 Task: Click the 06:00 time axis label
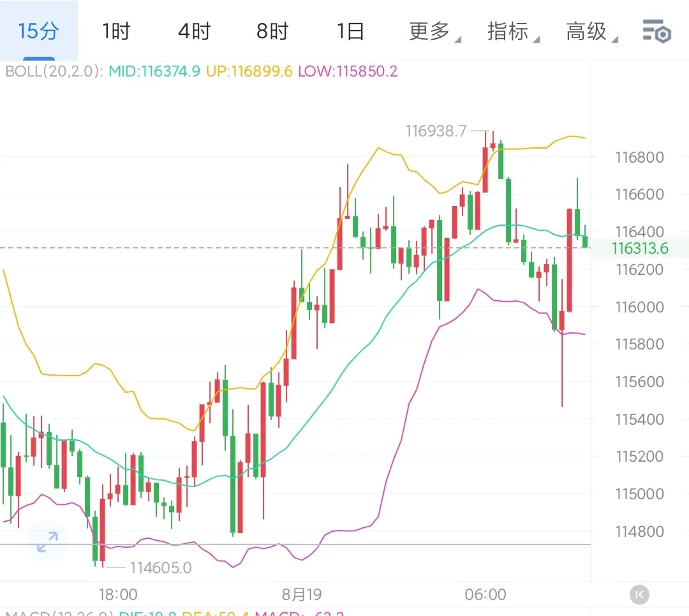pos(485,594)
